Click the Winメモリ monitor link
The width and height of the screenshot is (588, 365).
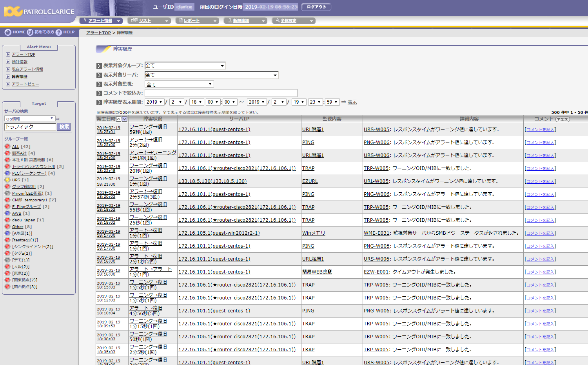tap(314, 233)
